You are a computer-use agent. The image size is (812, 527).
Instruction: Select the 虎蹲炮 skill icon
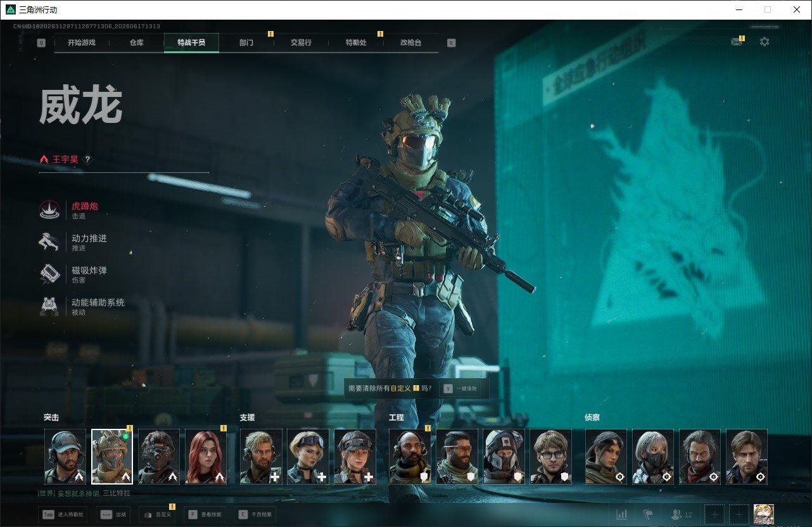[49, 210]
